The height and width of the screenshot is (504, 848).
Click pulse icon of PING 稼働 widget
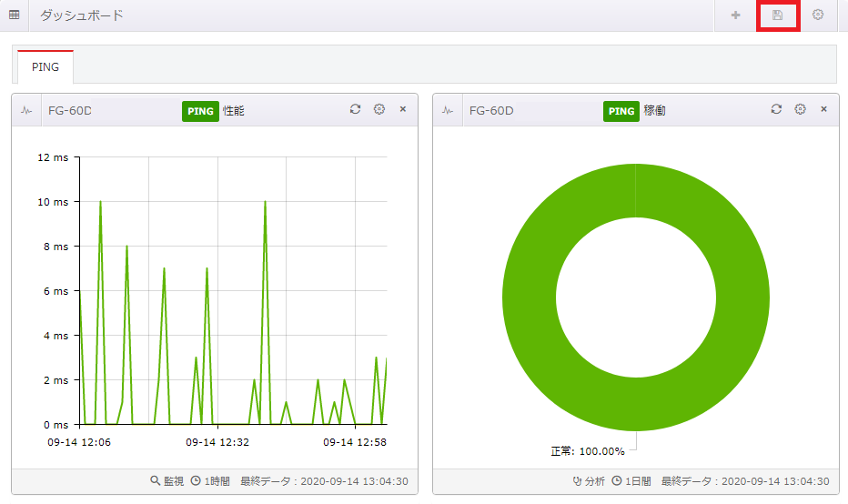click(x=448, y=110)
